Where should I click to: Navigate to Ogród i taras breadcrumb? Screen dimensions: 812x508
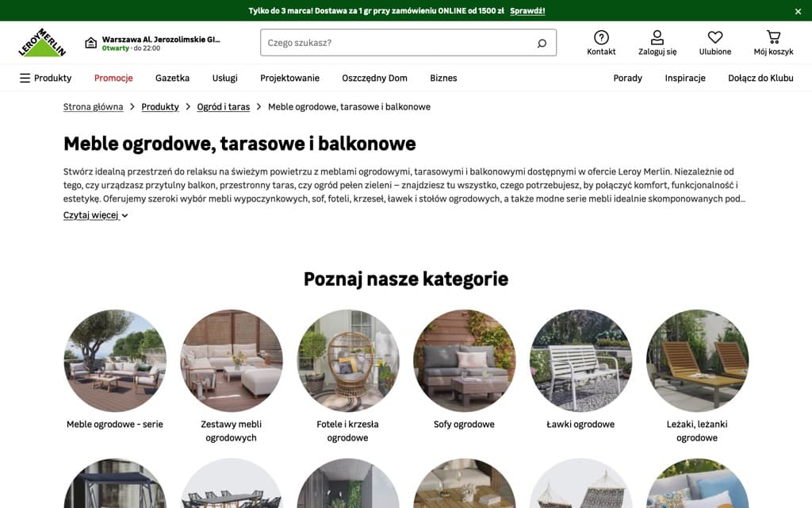pyautogui.click(x=224, y=106)
